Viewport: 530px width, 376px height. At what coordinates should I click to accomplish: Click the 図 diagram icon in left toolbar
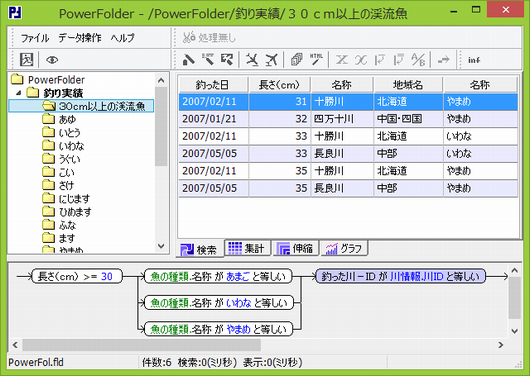[26, 60]
